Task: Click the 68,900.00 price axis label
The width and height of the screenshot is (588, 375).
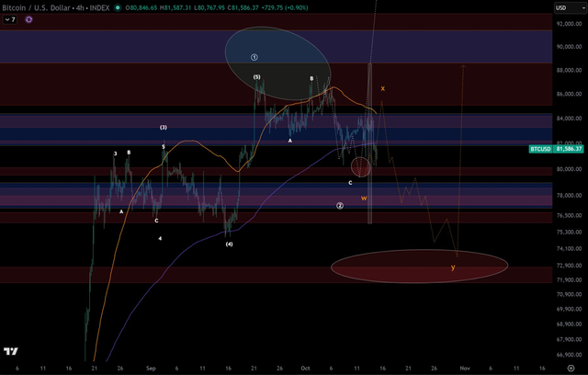Action: (570, 324)
